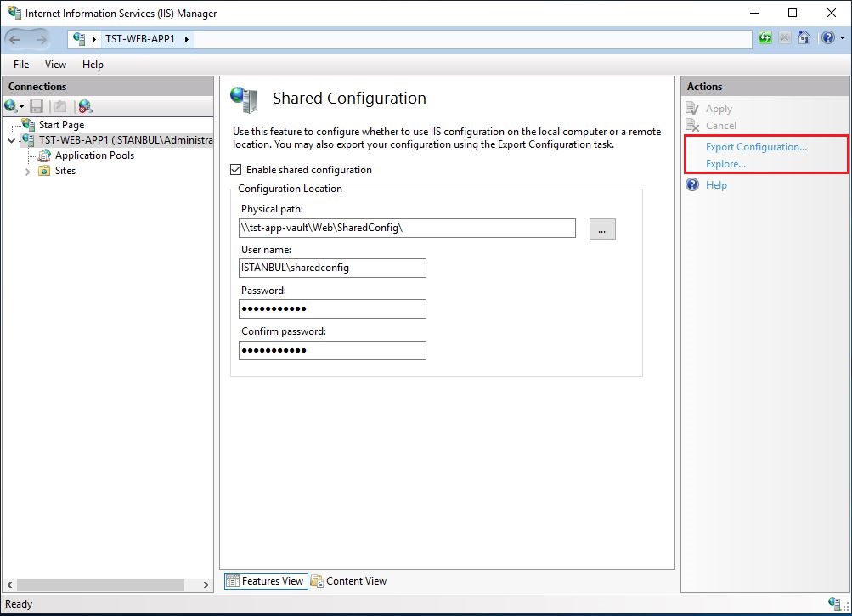Switch to the Content View tab

pos(349,580)
